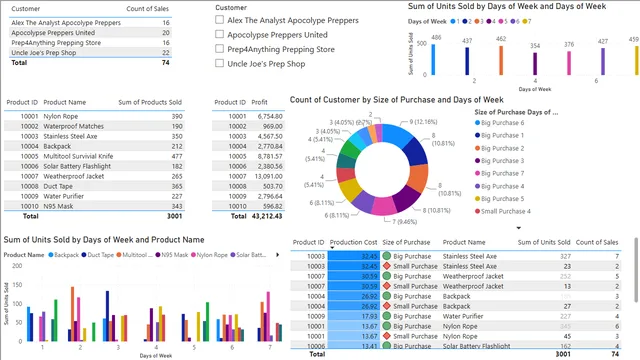Click green circle icon in the Water Purifier row
This screenshot has width=640, height=360.
click(387, 316)
